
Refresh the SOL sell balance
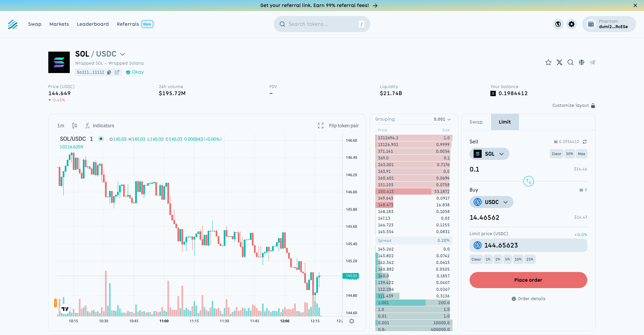585,142
